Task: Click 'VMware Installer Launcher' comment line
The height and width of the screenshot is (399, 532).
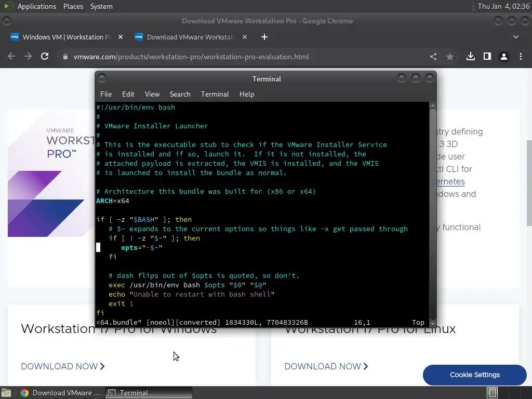Action: tap(152, 126)
